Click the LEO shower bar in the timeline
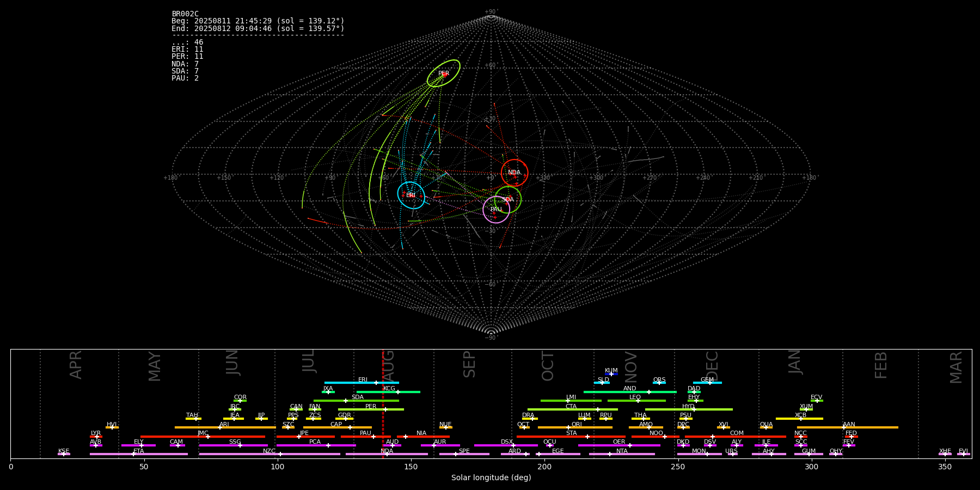 click(636, 401)
